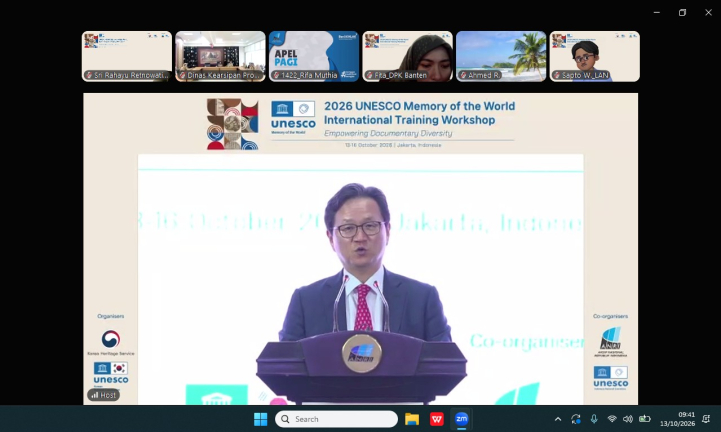721x432 pixels.
Task: Select the Ahmed R. beach background tile
Action: pyautogui.click(x=501, y=56)
